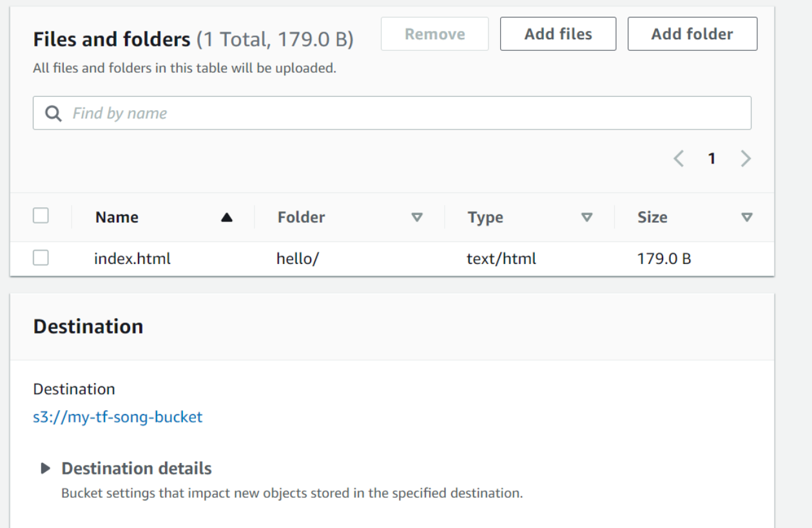Click the search magnifier icon

click(x=53, y=113)
